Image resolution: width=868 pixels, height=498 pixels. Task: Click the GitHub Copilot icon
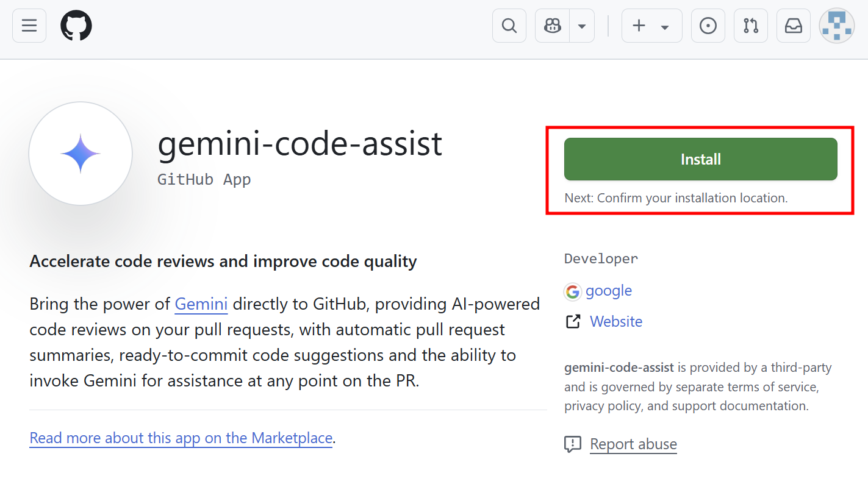point(551,26)
